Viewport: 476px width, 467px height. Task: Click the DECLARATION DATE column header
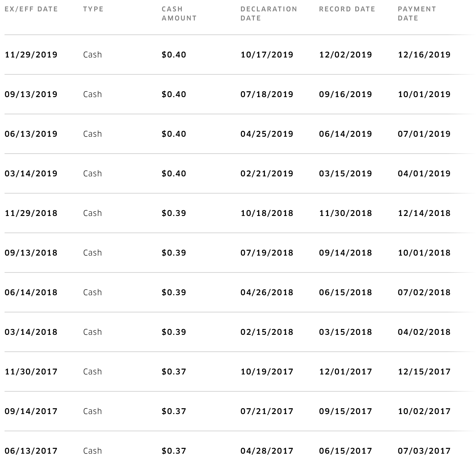point(269,14)
